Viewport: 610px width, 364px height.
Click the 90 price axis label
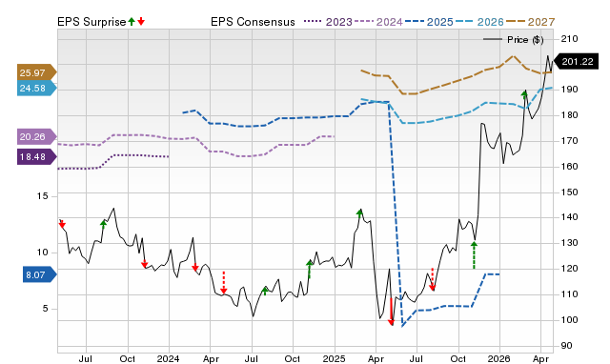(x=568, y=346)
